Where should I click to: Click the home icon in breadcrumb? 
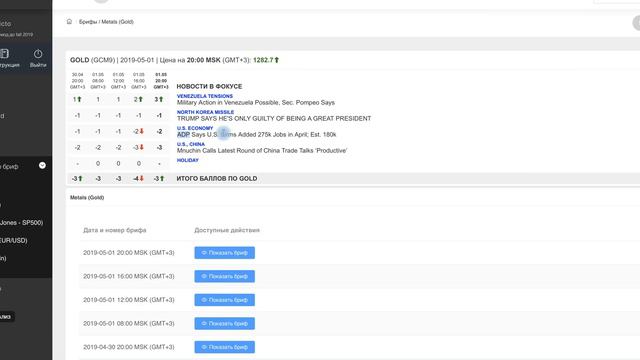tap(69, 22)
